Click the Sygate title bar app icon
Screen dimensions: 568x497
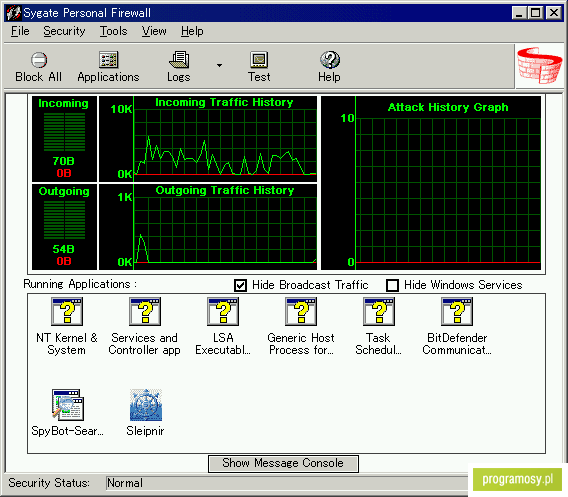click(x=14, y=13)
